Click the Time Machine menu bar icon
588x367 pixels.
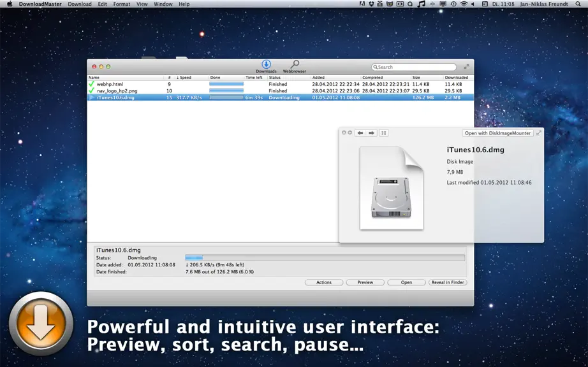point(453,4)
